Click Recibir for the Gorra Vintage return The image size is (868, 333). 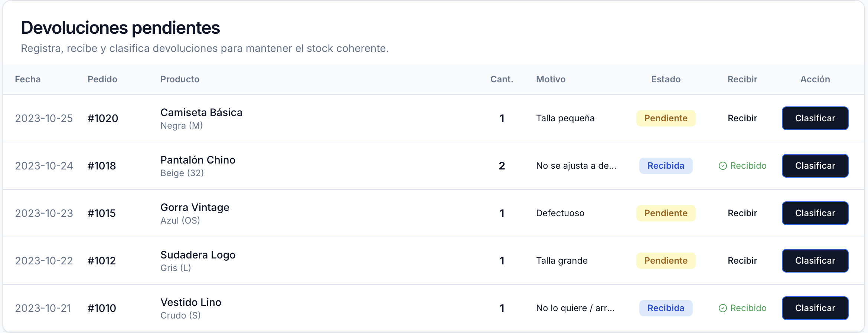coord(742,213)
